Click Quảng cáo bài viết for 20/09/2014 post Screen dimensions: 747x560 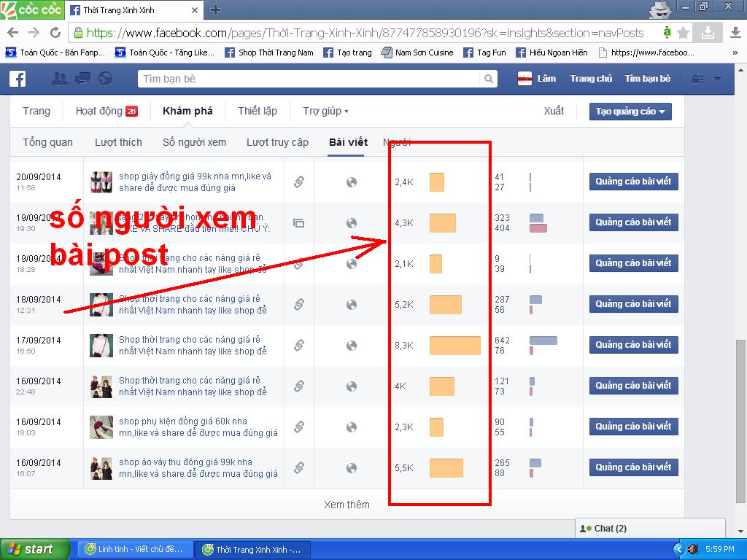click(x=634, y=182)
